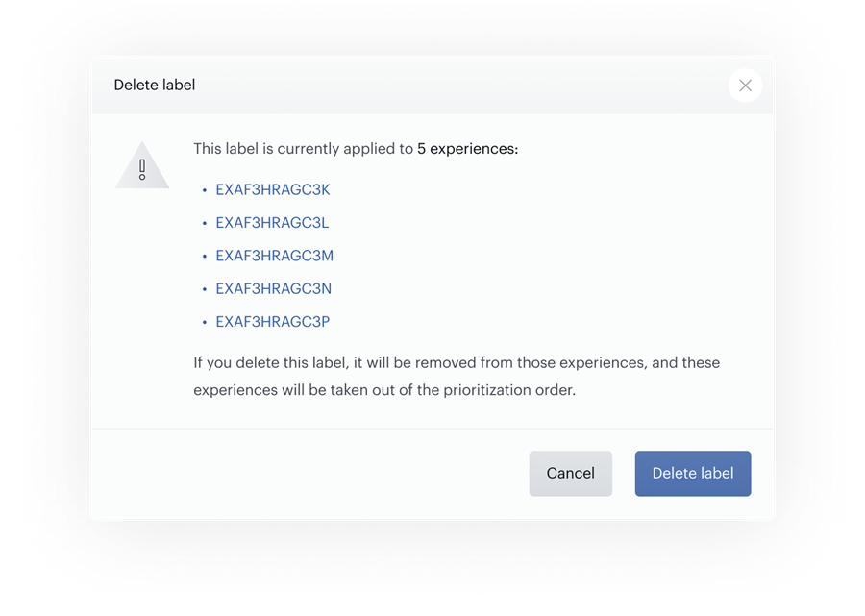Viewport: 865px width, 616px height.
Task: Confirm with the blue Delete label button
Action: (x=692, y=473)
